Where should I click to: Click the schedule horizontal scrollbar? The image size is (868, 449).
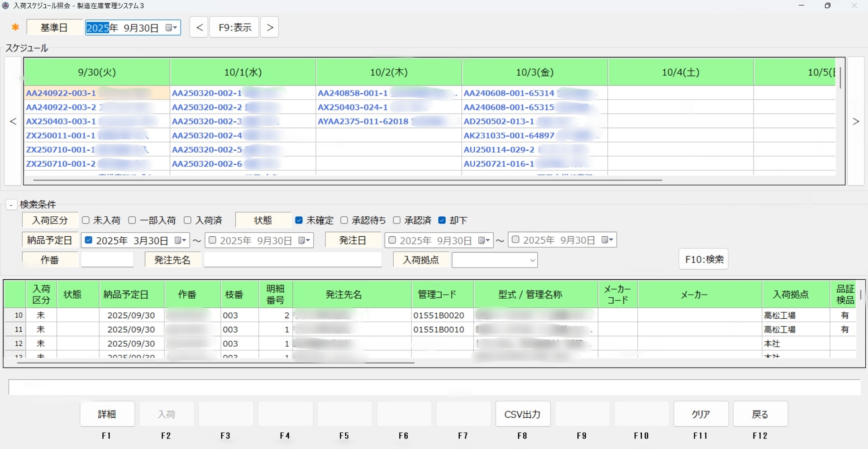[x=348, y=180]
